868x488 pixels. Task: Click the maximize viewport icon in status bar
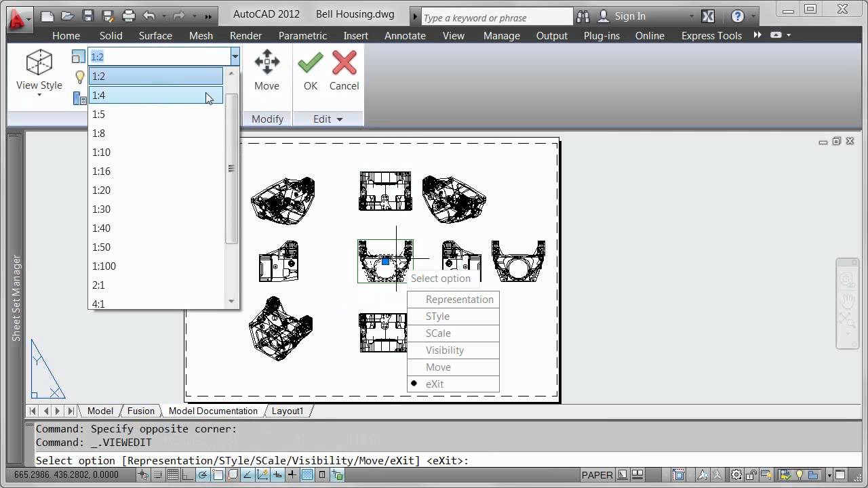[x=677, y=475]
